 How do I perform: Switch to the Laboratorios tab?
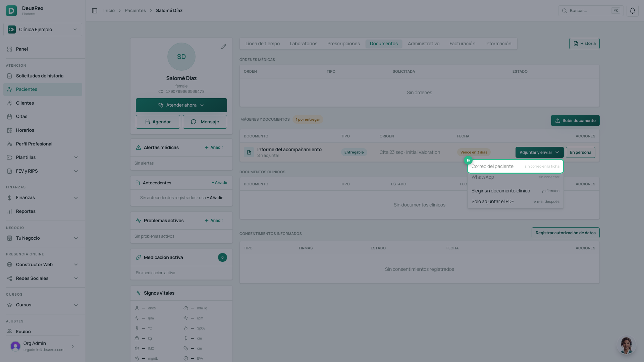coord(303,44)
